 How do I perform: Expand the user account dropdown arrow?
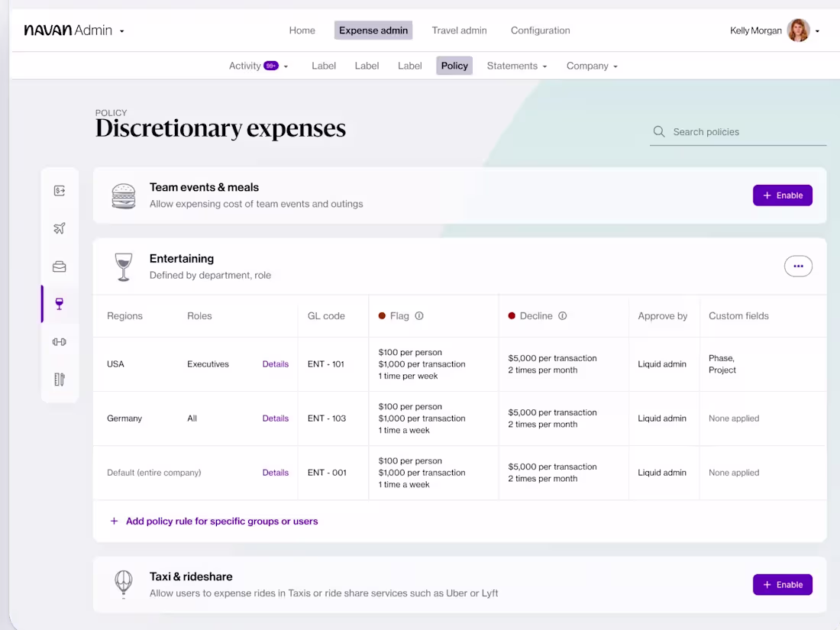818,31
